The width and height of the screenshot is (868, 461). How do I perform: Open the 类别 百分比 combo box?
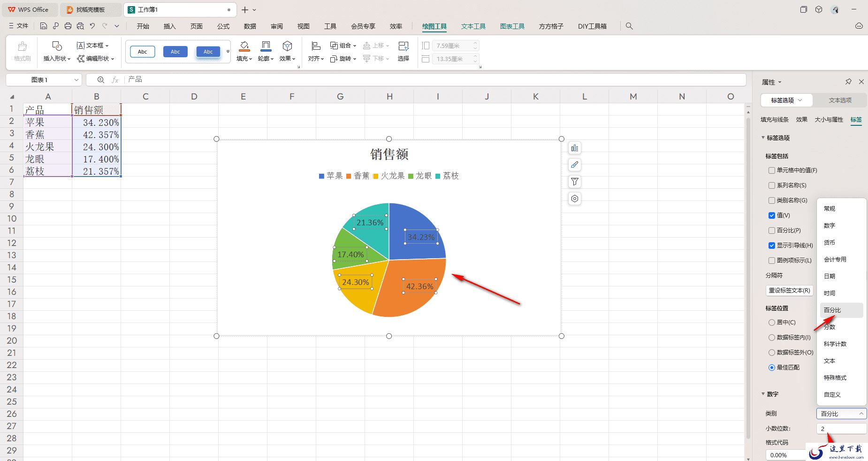click(x=841, y=414)
